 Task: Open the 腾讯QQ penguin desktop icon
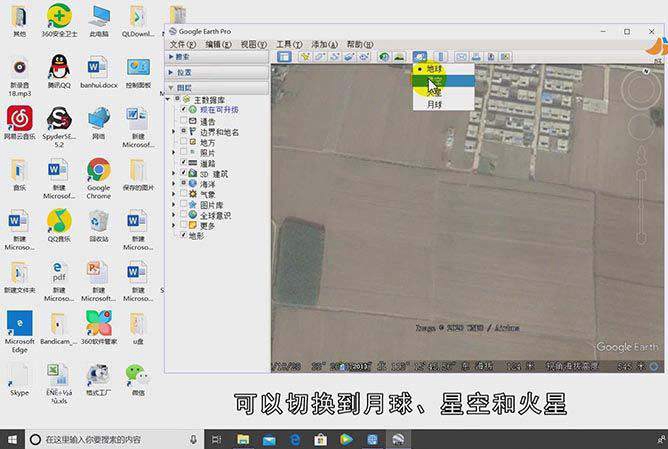[59, 70]
